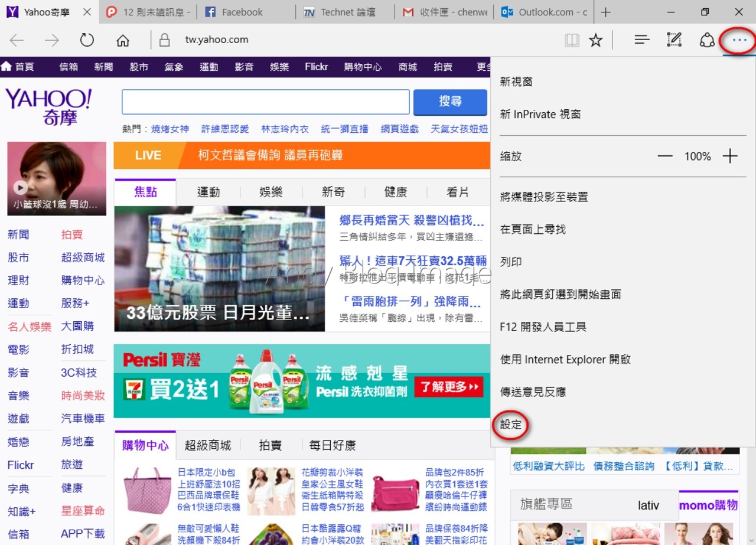756x545 pixels.
Task: Click the 搜尋 search button
Action: [x=450, y=102]
